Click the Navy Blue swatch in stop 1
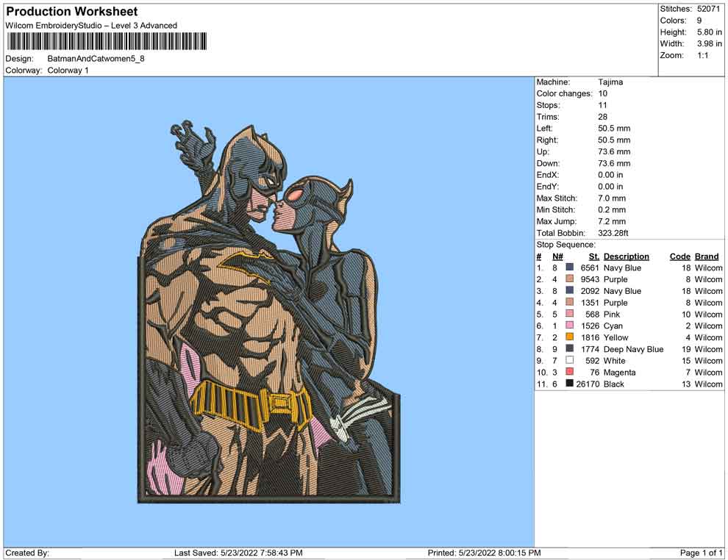This screenshot has width=728, height=560. coord(569,268)
